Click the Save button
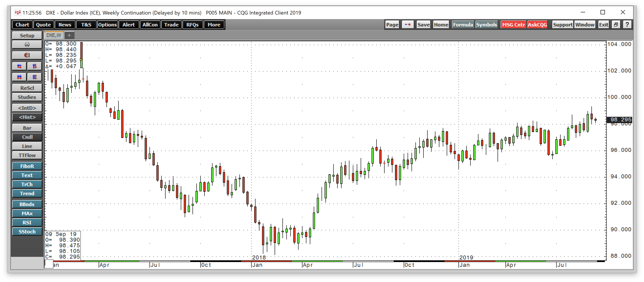Screen dimensions: 644x282 [423, 25]
